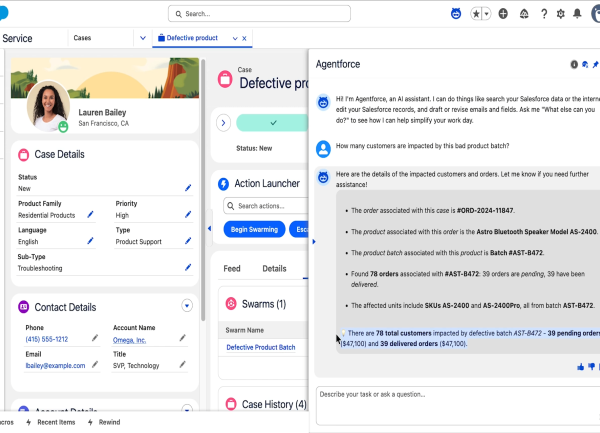Click the Begin Swarming button
The width and height of the screenshot is (600, 433).
click(x=254, y=230)
